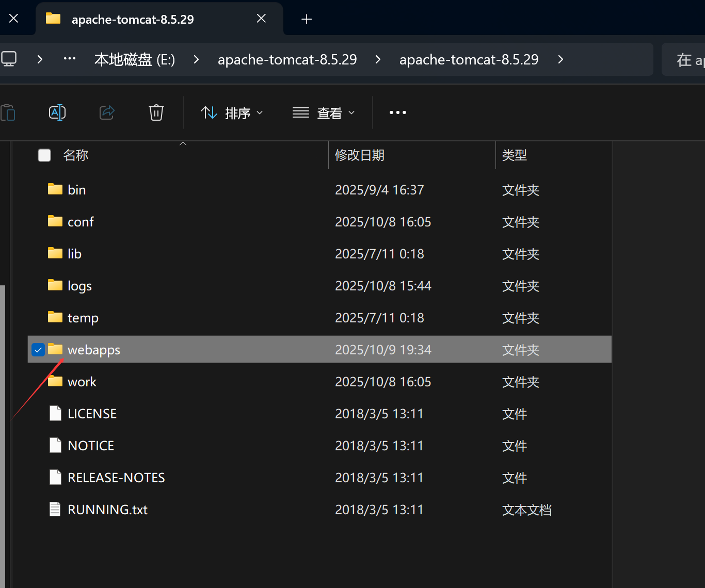Select the apache-tomcat-8.5.29 tab
Image resolution: width=705 pixels, height=588 pixels.
[x=159, y=19]
